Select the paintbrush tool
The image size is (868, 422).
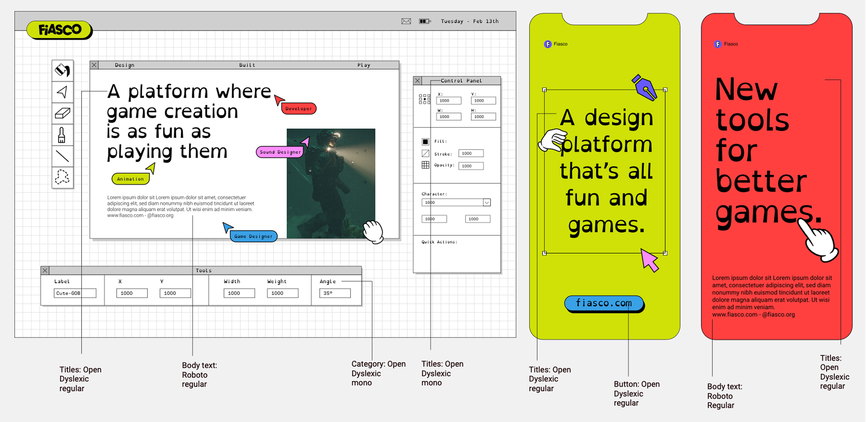62,135
